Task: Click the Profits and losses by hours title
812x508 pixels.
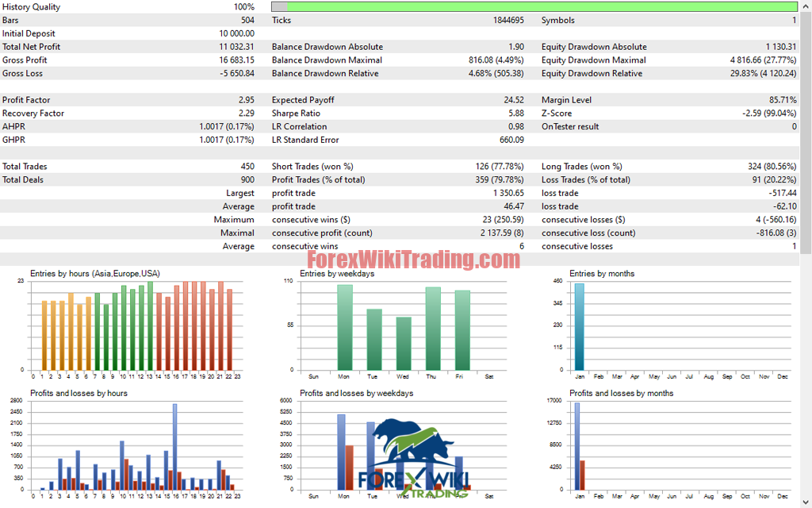Action: pyautogui.click(x=79, y=394)
